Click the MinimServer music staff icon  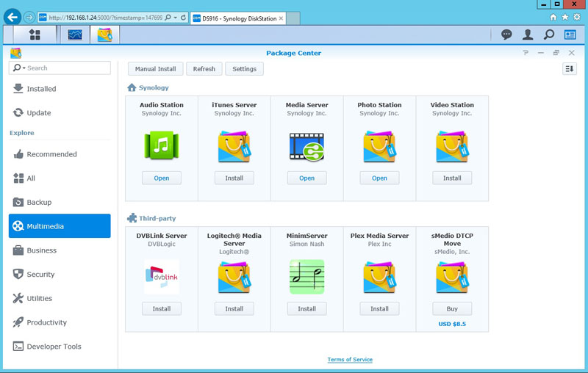click(306, 277)
